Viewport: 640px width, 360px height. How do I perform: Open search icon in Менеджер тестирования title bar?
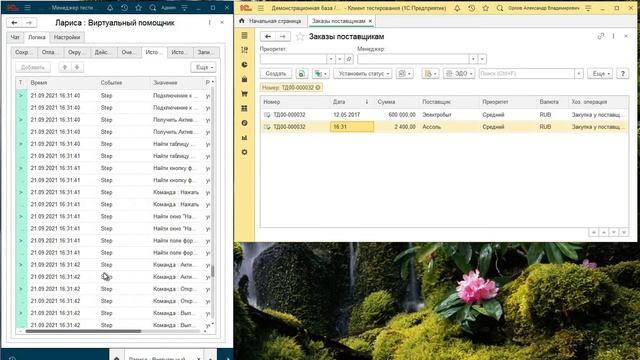pyautogui.click(x=153, y=7)
